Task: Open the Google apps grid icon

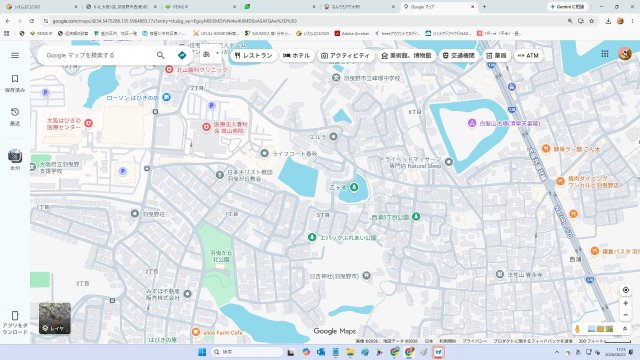Action: click(605, 53)
